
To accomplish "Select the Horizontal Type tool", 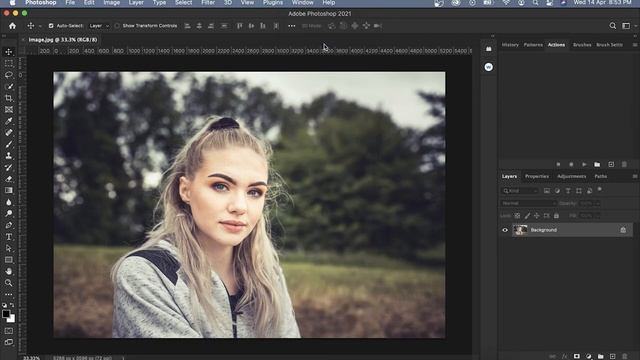I will pos(9,237).
